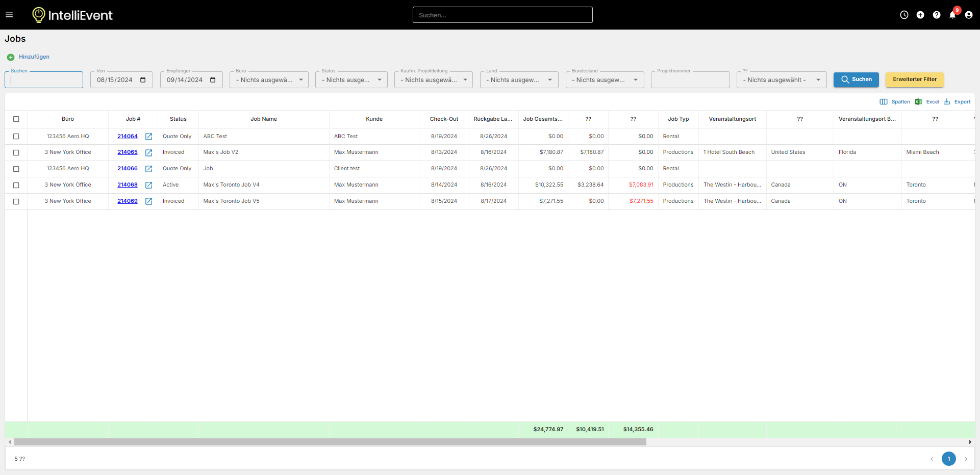
Task: Click the Export download icon
Action: pyautogui.click(x=947, y=102)
